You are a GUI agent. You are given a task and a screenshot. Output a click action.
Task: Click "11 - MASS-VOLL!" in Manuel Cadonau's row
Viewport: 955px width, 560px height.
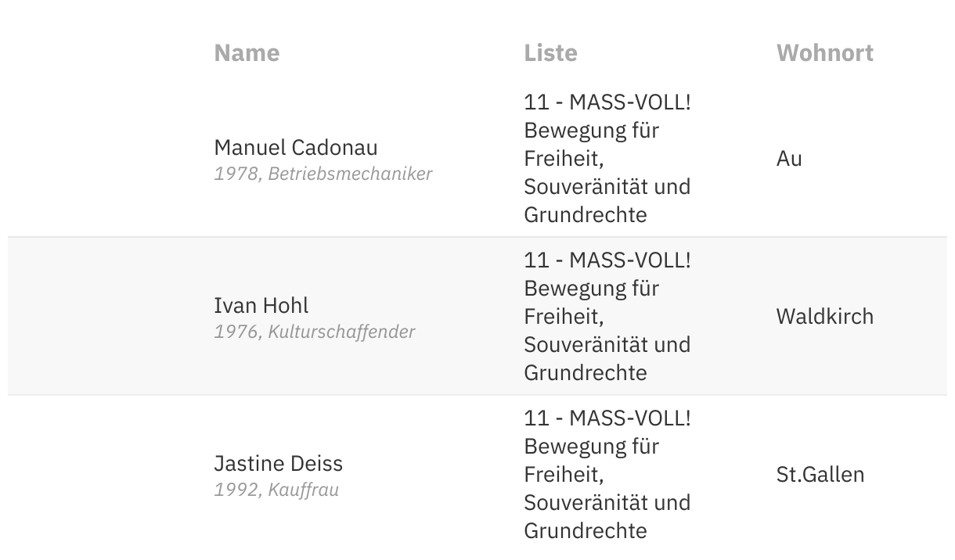(607, 102)
